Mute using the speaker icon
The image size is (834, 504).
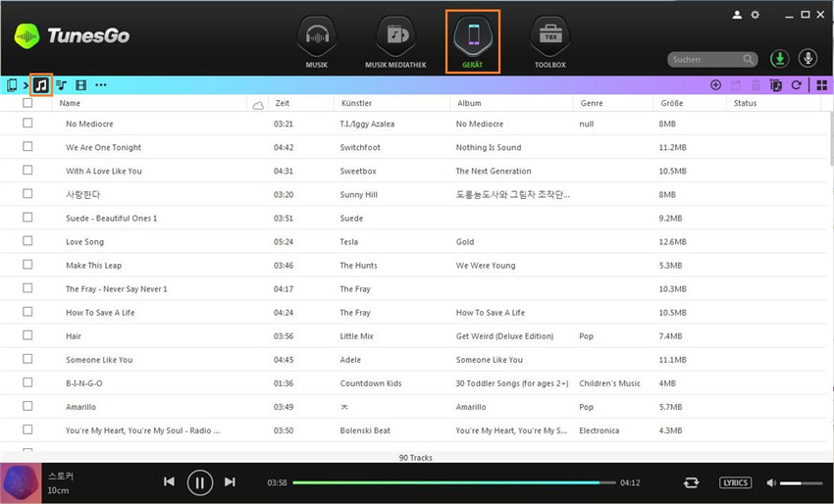771,482
